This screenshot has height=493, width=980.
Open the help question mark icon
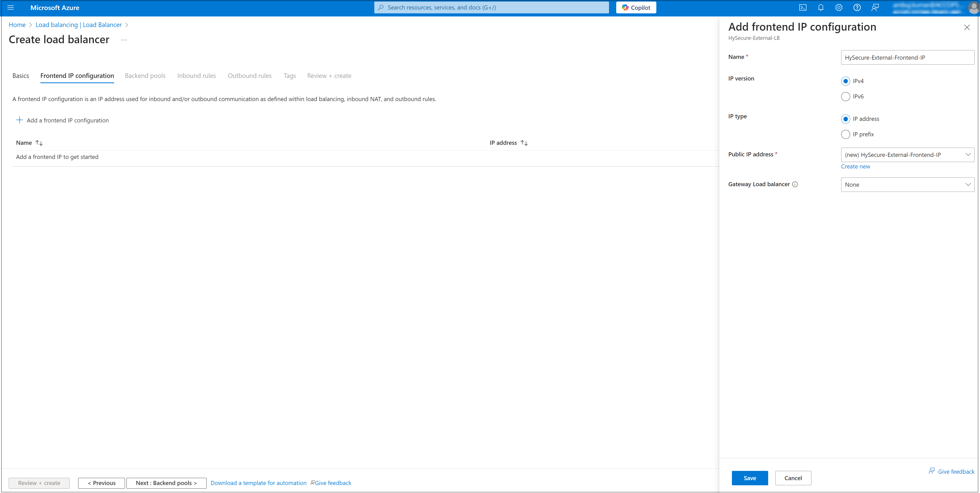coord(857,8)
